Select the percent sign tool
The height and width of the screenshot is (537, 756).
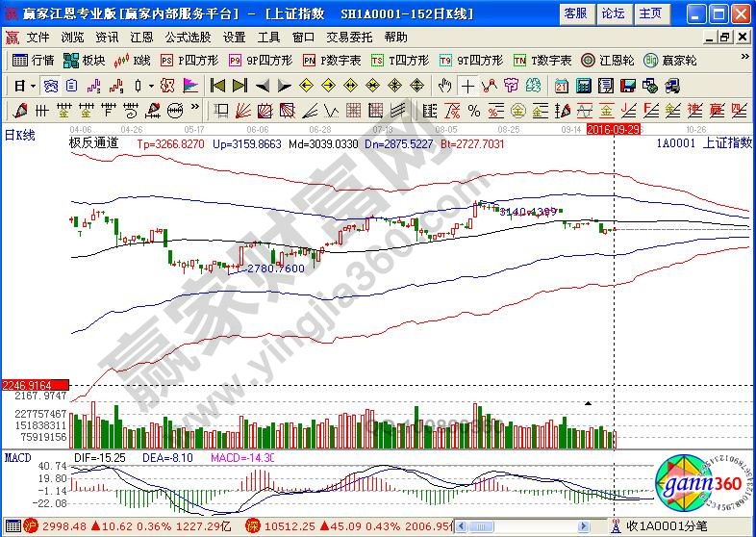(474, 111)
